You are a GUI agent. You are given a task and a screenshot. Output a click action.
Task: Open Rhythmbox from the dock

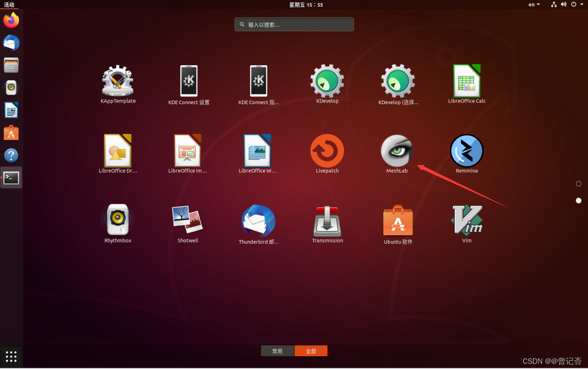(11, 87)
